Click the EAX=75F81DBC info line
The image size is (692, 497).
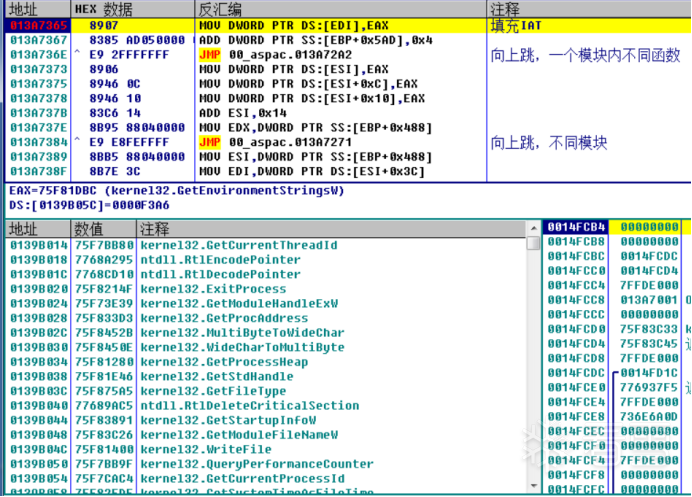pos(177,191)
